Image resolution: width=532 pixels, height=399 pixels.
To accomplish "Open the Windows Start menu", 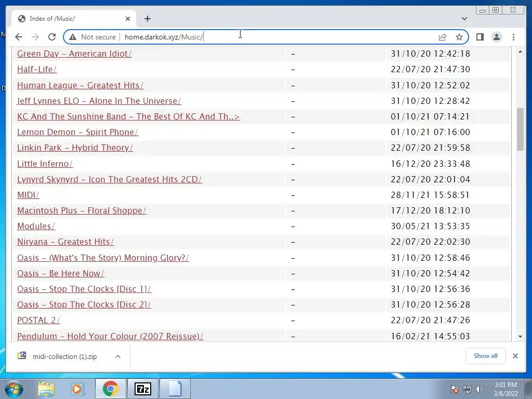I will 14,389.
